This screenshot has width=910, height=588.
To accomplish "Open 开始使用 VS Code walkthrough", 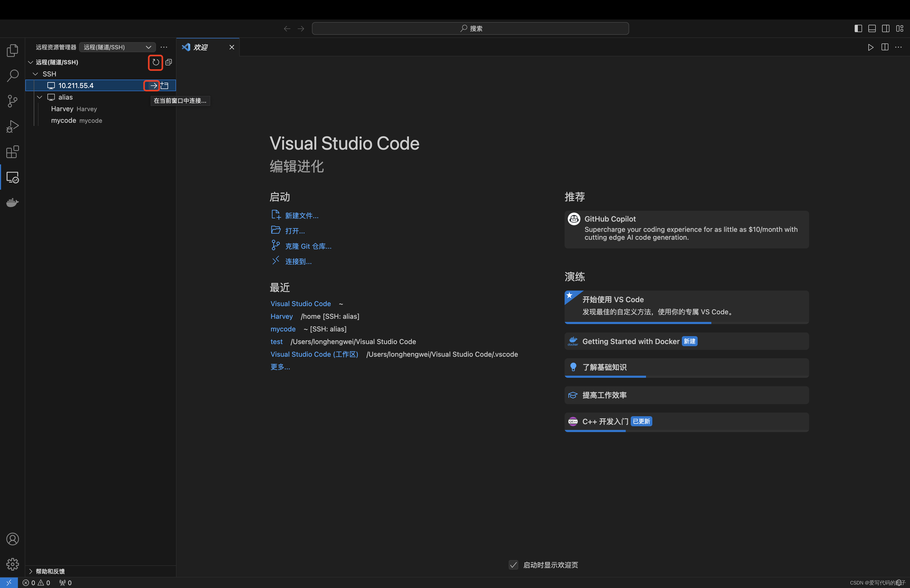I will [x=686, y=307].
